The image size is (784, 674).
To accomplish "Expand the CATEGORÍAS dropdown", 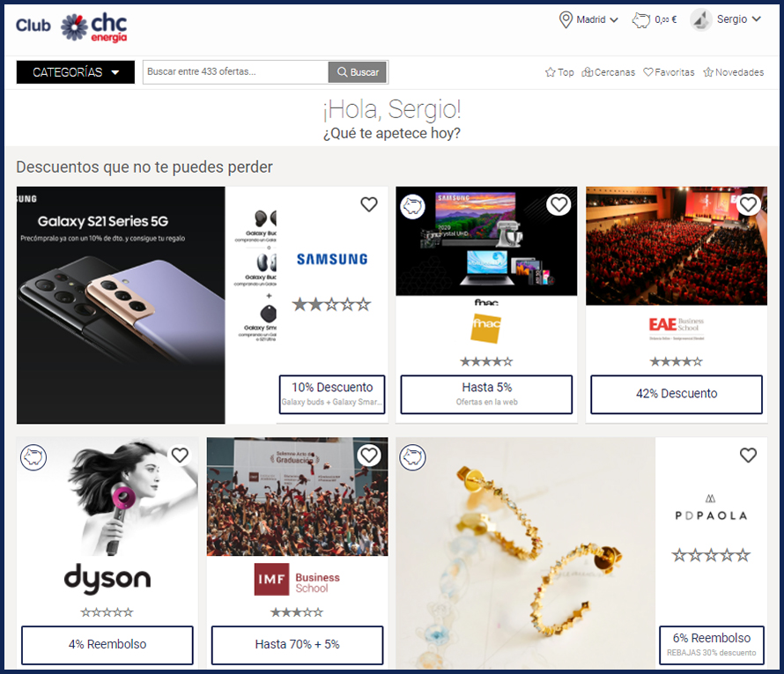I will coord(76,72).
